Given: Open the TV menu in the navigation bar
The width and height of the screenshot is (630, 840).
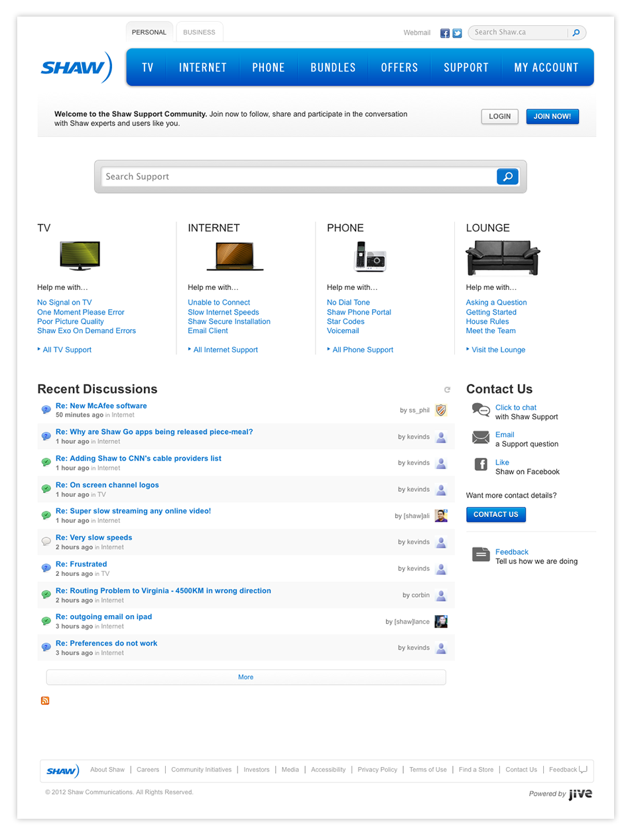Looking at the screenshot, I should tap(148, 67).
